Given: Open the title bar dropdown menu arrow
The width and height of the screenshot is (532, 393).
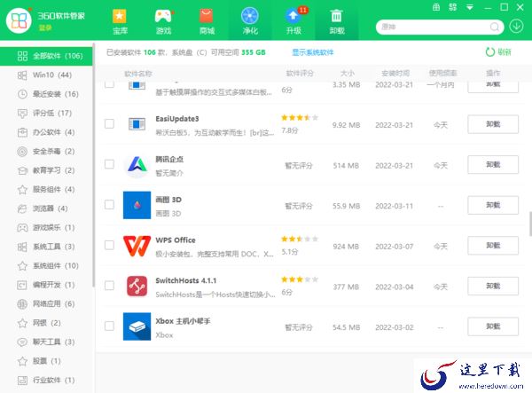Looking at the screenshot, I should click(x=470, y=7).
